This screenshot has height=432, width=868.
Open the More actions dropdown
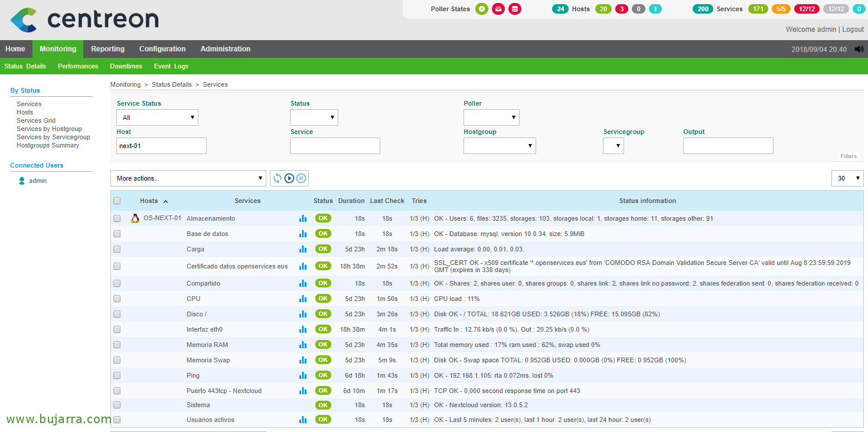pos(188,178)
